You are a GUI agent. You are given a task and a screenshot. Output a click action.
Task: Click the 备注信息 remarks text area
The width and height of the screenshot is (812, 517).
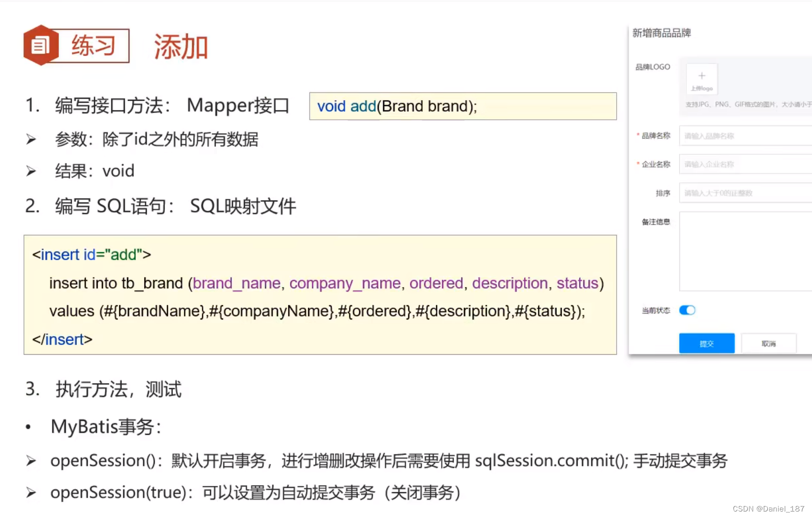click(745, 251)
